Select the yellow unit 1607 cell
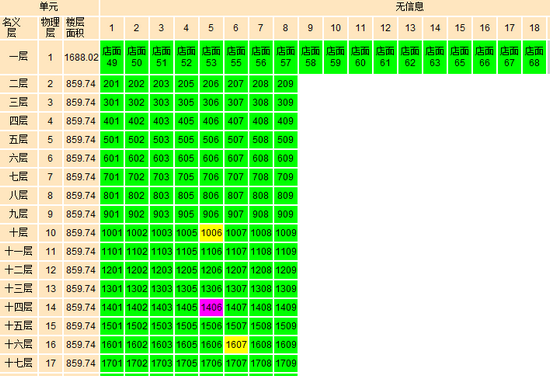This screenshot has height=376, width=550. [236, 345]
